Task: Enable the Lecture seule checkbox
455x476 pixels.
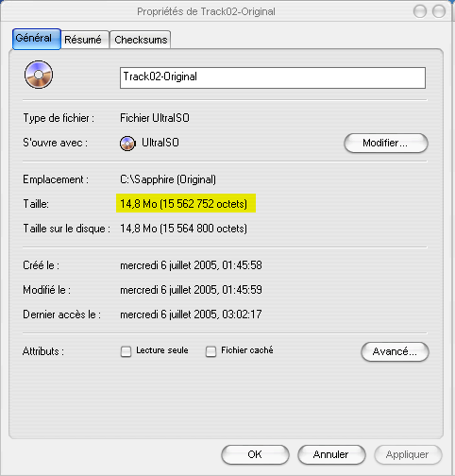Action: pyautogui.click(x=126, y=351)
